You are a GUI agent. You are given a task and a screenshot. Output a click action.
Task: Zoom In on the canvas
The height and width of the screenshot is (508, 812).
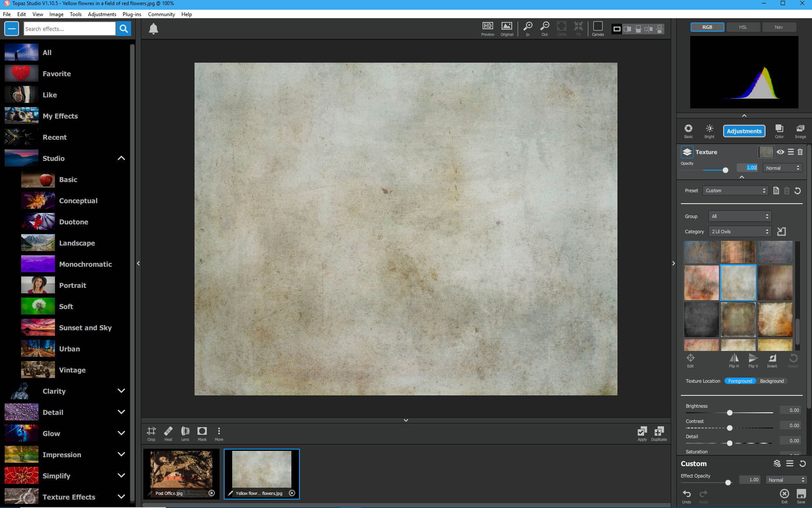point(528,29)
